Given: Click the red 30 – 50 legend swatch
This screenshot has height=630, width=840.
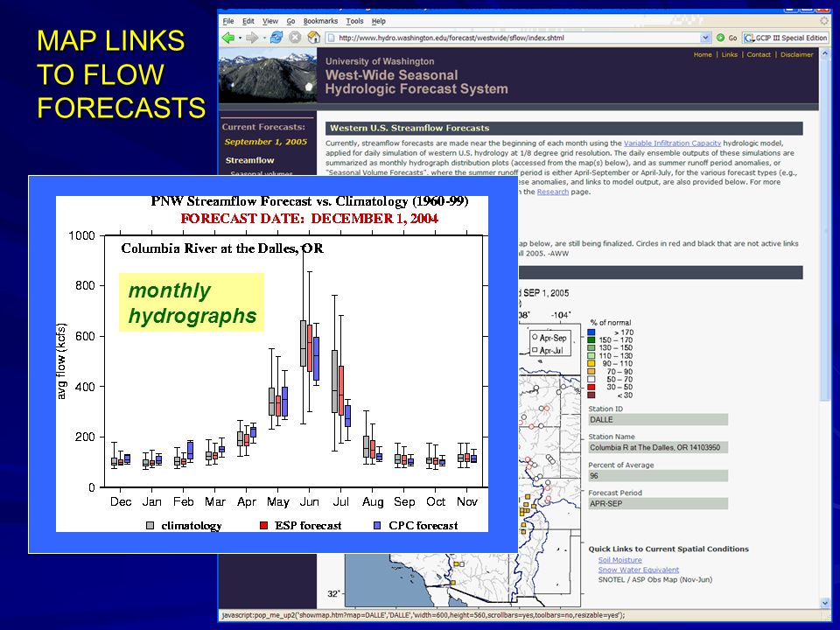Looking at the screenshot, I should click(591, 387).
